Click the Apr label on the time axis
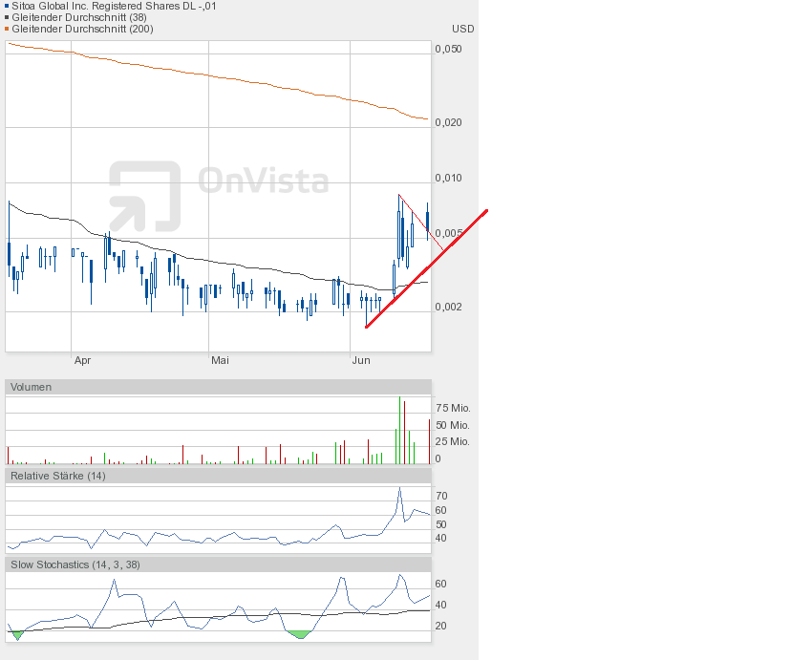 pyautogui.click(x=83, y=360)
